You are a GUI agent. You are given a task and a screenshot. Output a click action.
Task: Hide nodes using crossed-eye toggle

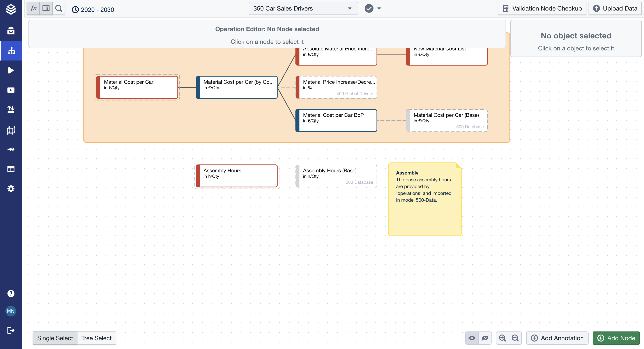[x=485, y=338]
